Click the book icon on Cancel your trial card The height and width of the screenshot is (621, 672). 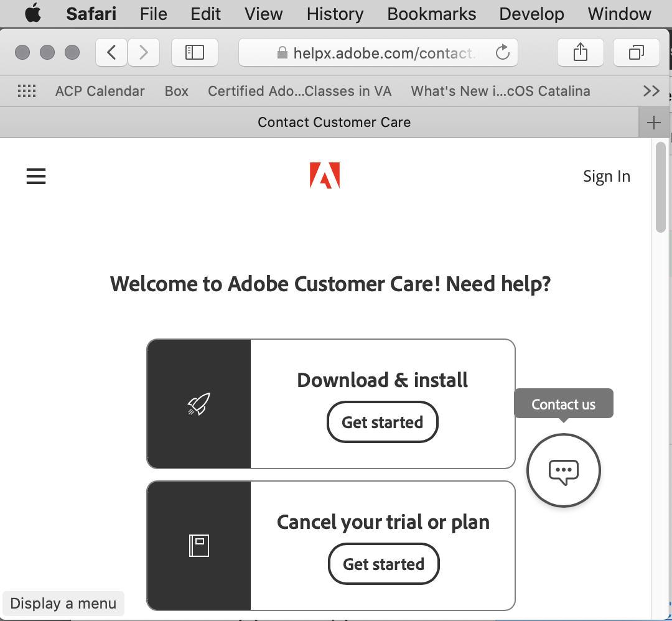tap(198, 546)
